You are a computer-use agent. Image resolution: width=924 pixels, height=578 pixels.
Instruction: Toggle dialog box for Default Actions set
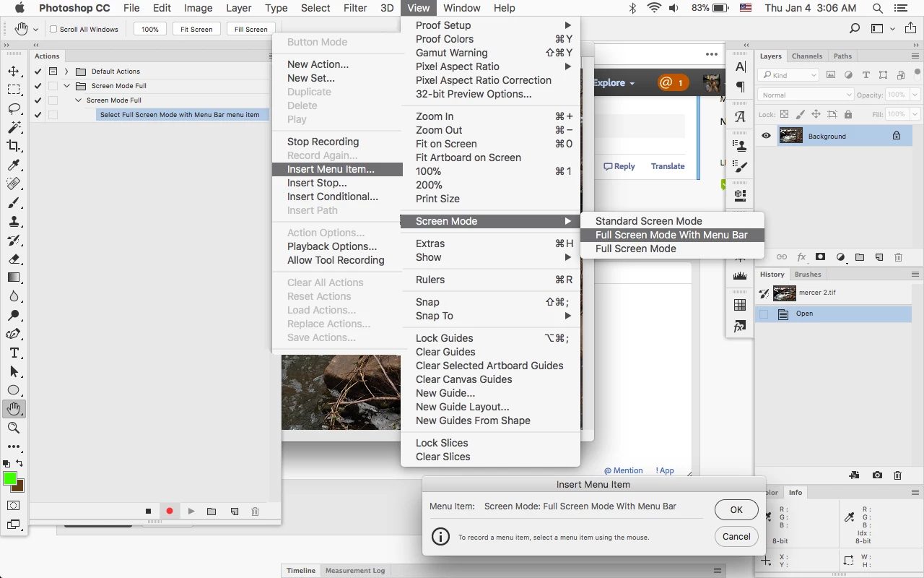(53, 71)
